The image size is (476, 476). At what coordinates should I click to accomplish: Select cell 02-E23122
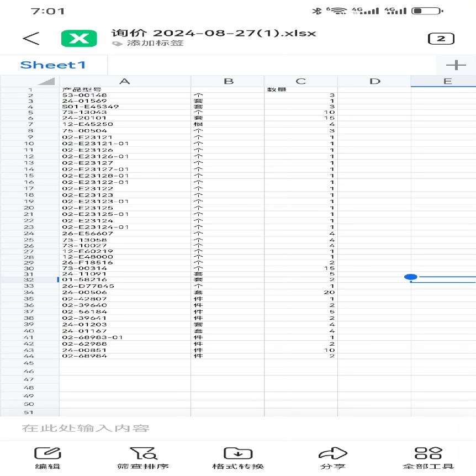coord(125,188)
